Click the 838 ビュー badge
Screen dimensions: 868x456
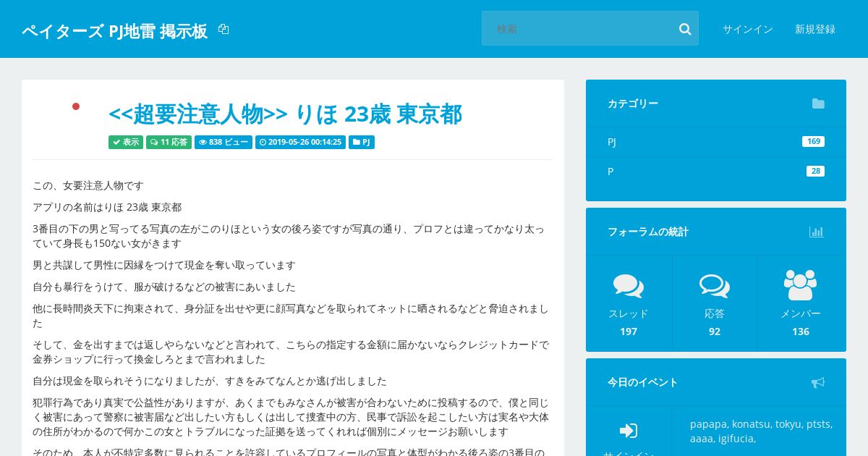[224, 142]
